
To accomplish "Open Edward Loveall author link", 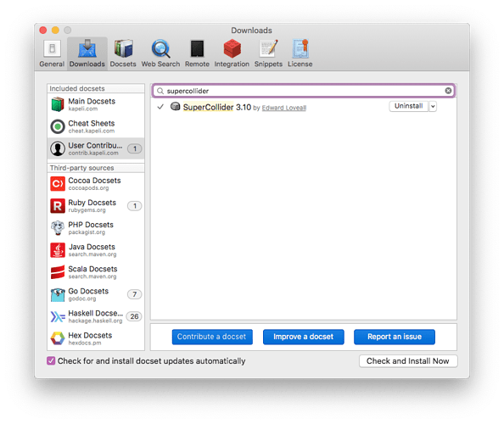I will tap(284, 108).
